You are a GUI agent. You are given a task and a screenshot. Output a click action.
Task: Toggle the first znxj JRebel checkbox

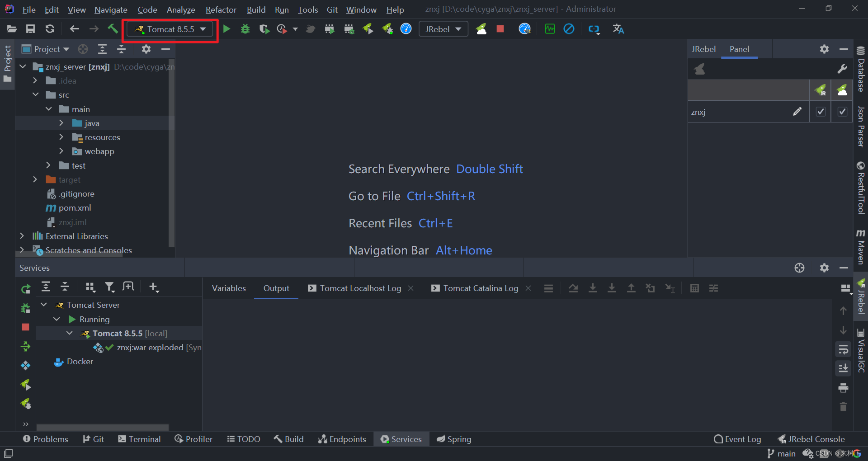tap(821, 112)
